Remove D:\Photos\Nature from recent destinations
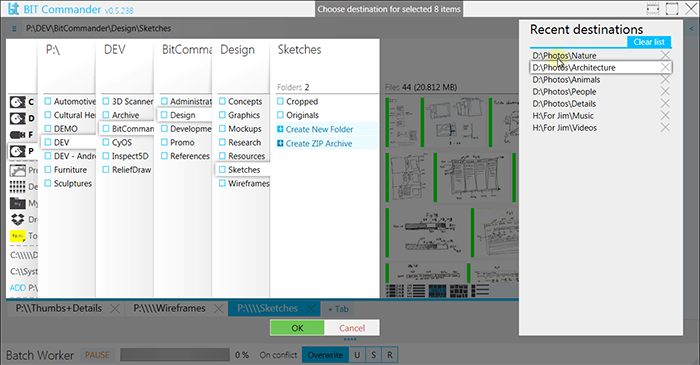The width and height of the screenshot is (700, 365). click(665, 55)
